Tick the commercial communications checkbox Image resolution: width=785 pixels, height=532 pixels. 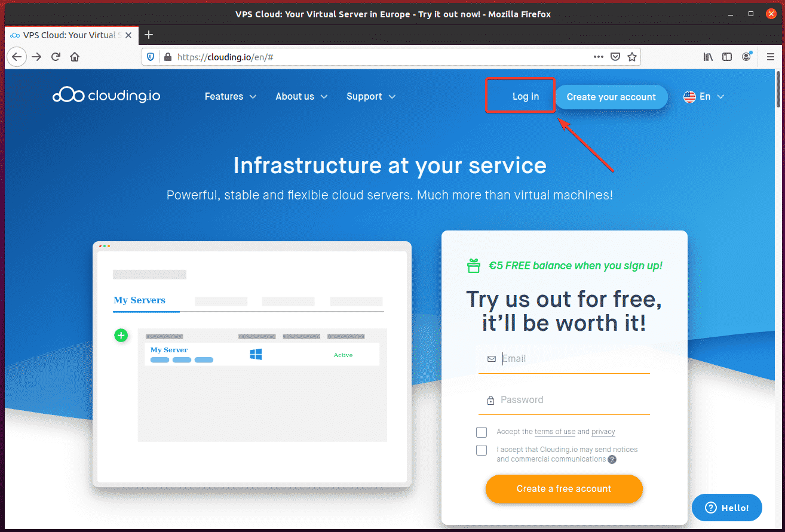(x=482, y=450)
